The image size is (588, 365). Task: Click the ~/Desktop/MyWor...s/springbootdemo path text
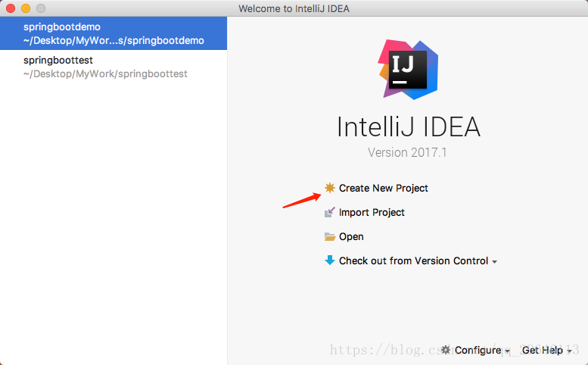click(114, 41)
